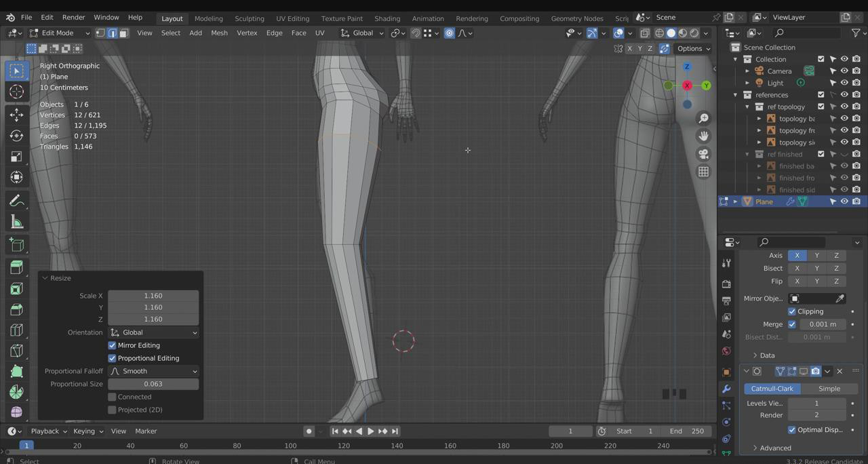Collapse the references collection
The height and width of the screenshot is (464, 868).
736,95
